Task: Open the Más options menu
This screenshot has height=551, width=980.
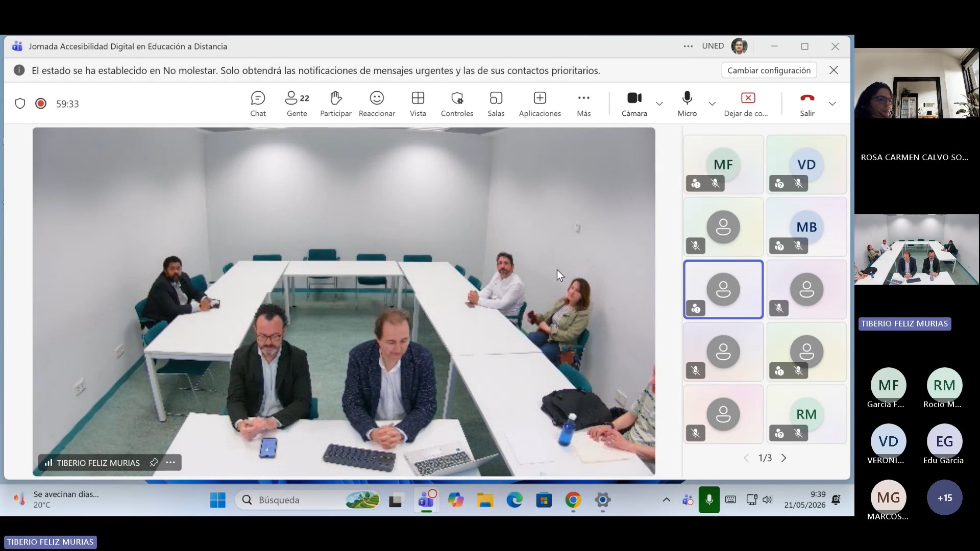Action: click(x=583, y=104)
